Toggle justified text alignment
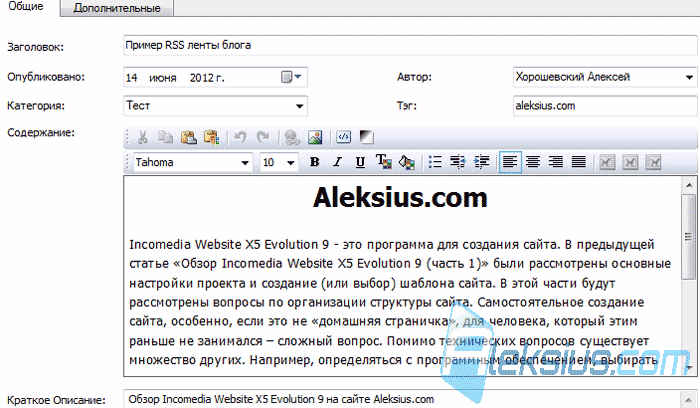 (x=579, y=162)
